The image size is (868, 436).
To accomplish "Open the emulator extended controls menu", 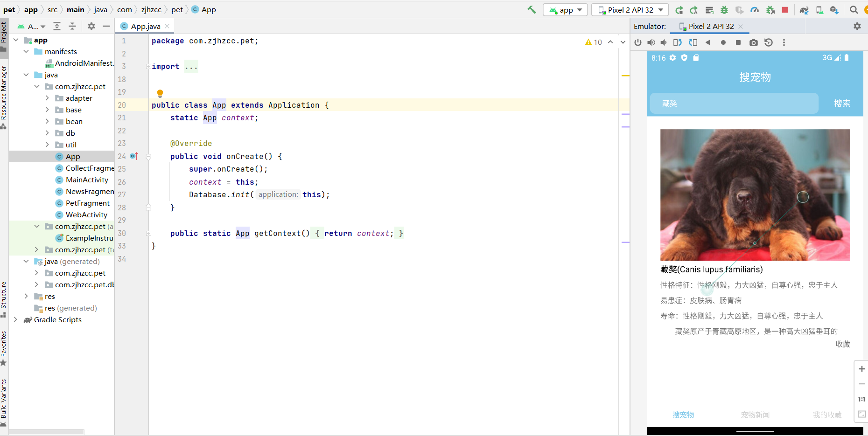I will click(x=784, y=42).
